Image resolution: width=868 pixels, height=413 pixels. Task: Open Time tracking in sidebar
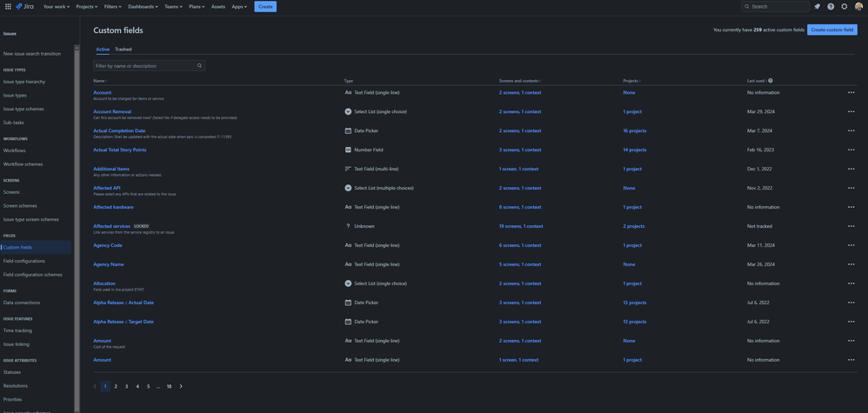(x=17, y=330)
